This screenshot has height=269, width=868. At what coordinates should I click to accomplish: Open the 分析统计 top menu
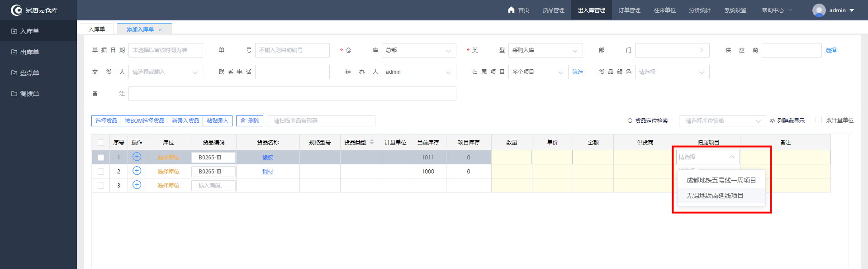point(700,10)
